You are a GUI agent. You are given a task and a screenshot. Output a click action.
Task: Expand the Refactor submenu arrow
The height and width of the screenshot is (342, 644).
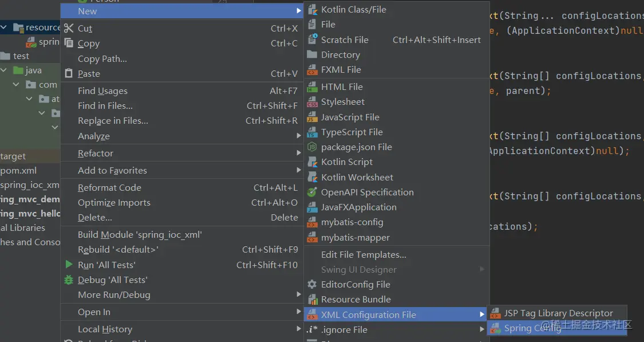(x=299, y=153)
